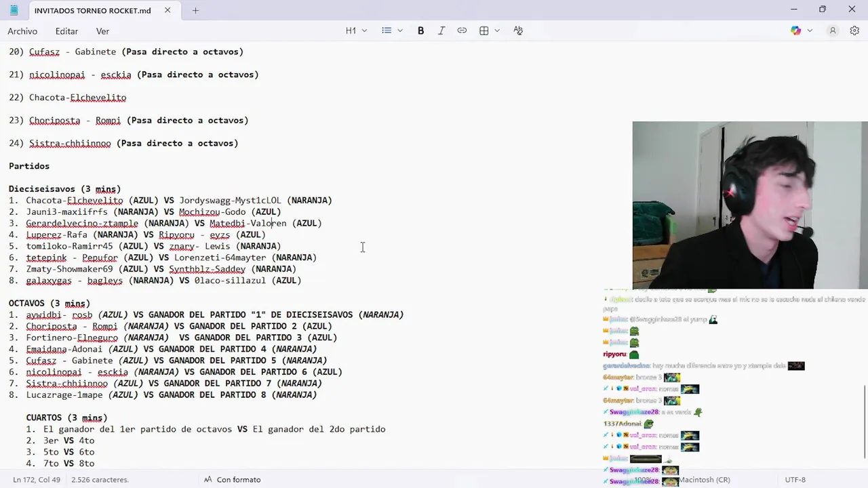
Task: Click the UTF-8 encoding indicator
Action: pos(795,480)
